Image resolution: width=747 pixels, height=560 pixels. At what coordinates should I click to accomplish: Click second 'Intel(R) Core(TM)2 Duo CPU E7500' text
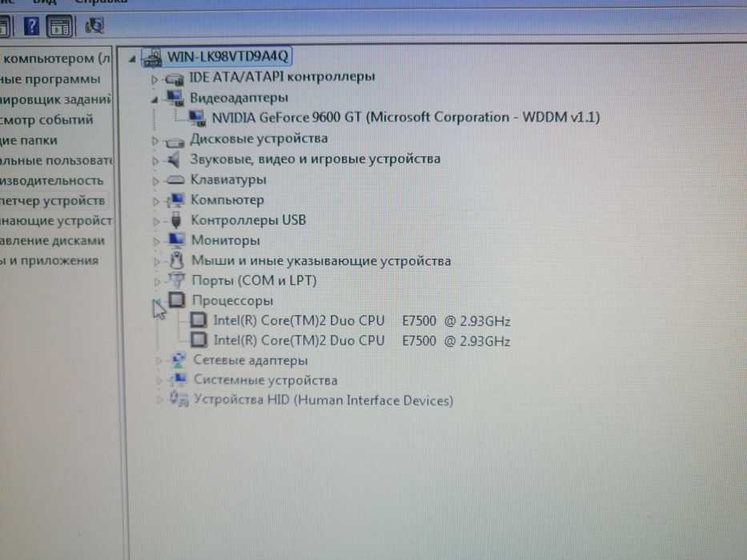click(362, 341)
